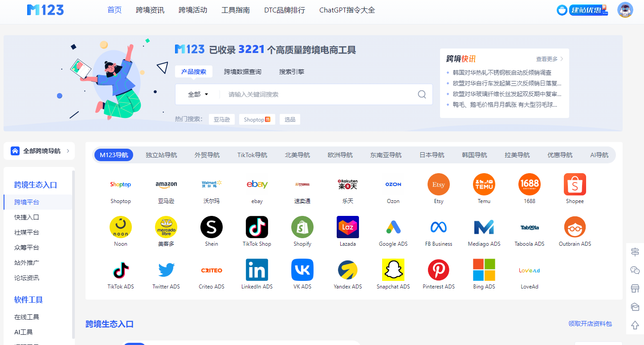This screenshot has height=345, width=644.
Task: Select the Pinterest ADS icon
Action: pyautogui.click(x=439, y=270)
